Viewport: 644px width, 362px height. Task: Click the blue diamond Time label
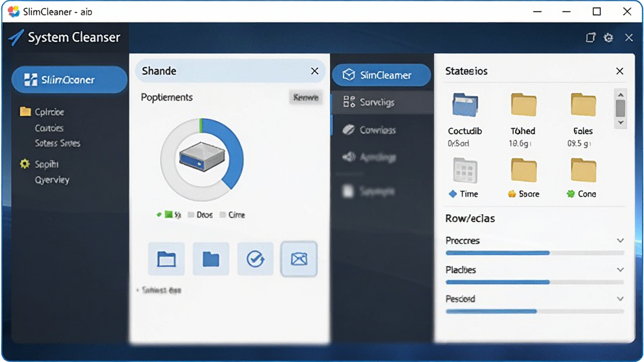coord(464,194)
